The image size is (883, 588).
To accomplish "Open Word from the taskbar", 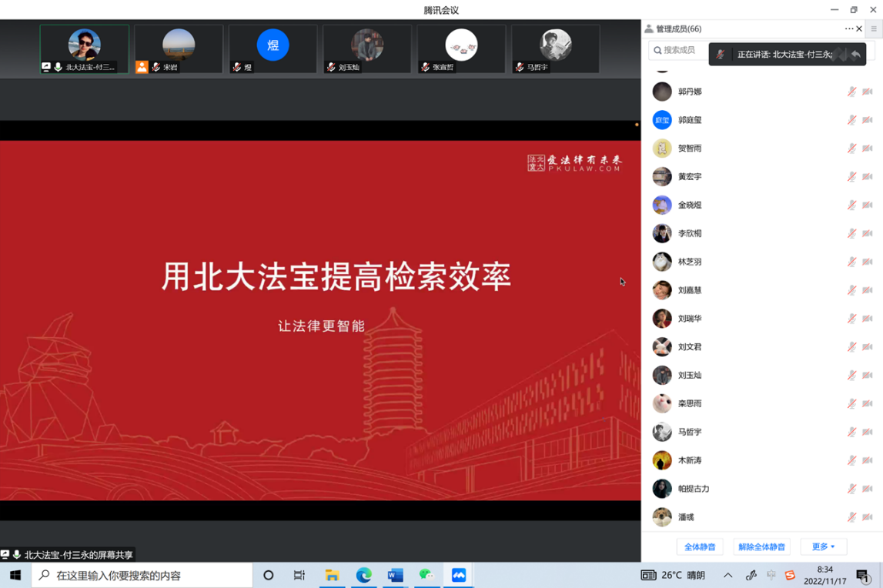I will pos(396,575).
